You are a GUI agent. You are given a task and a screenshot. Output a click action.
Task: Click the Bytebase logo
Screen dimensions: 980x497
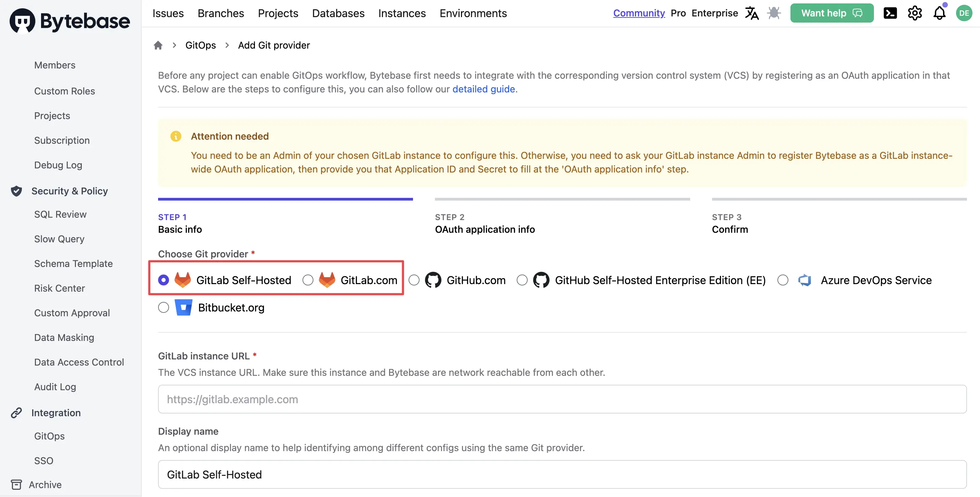70,21
